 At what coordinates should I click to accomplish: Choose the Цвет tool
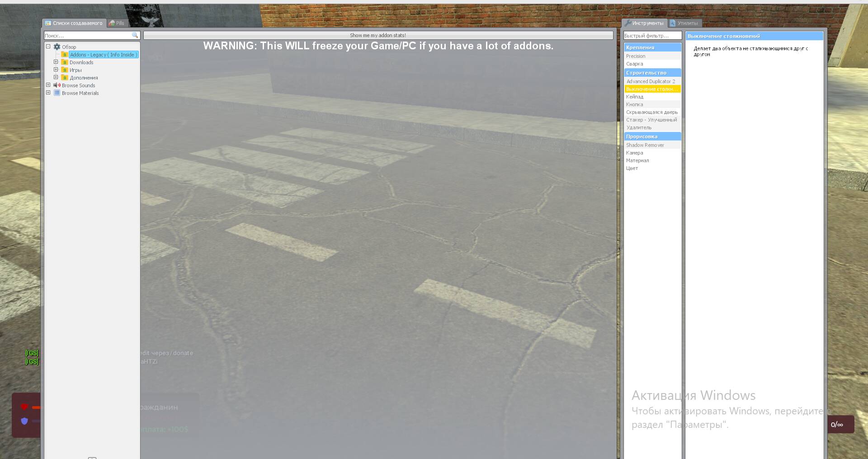tap(632, 168)
